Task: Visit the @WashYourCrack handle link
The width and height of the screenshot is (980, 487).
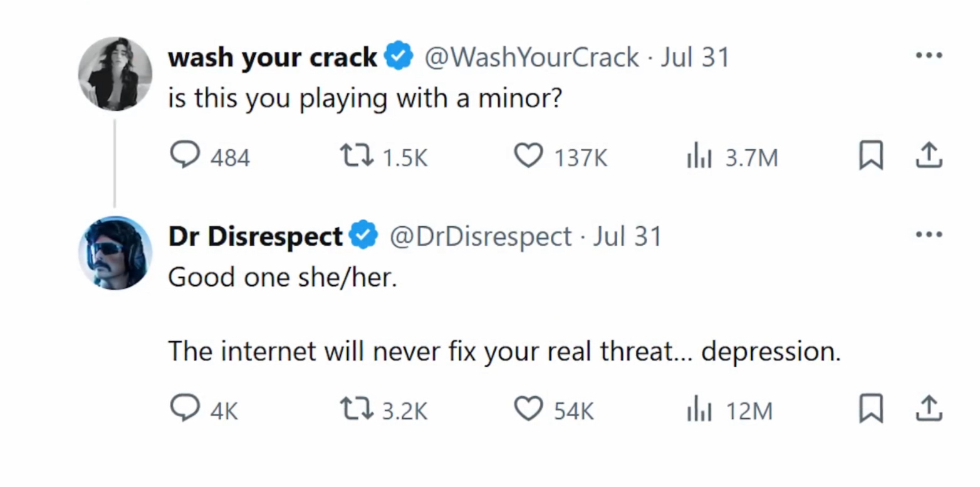Action: (x=531, y=58)
